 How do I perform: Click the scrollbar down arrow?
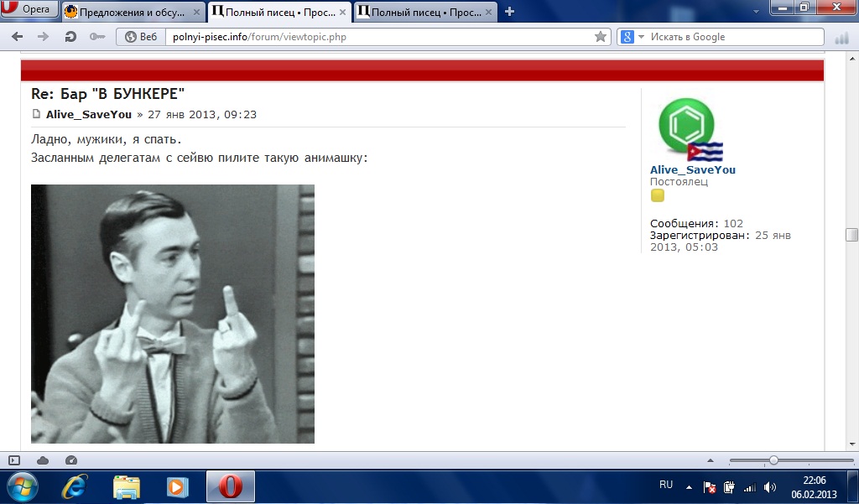tap(852, 444)
